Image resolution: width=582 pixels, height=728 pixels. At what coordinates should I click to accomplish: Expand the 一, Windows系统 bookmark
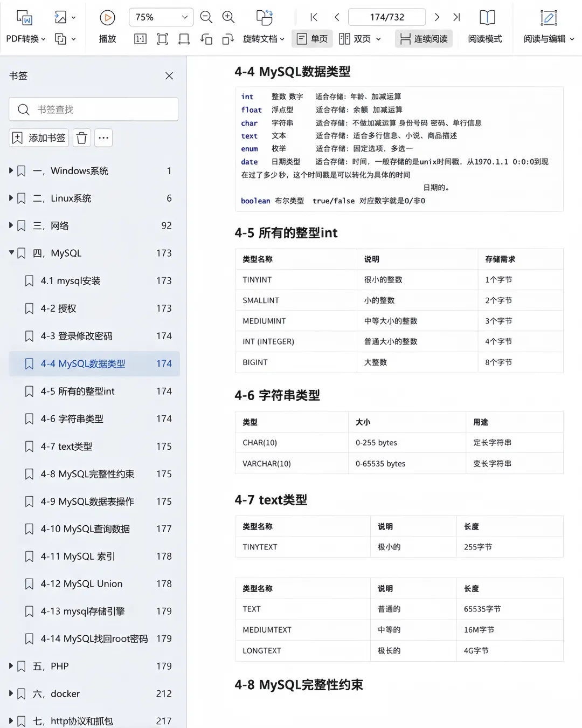11,170
